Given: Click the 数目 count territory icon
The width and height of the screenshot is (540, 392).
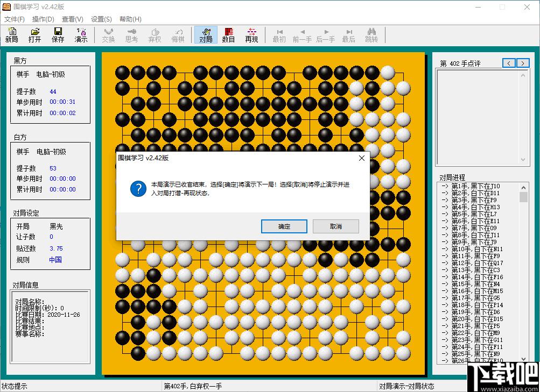Looking at the screenshot, I should (228, 35).
